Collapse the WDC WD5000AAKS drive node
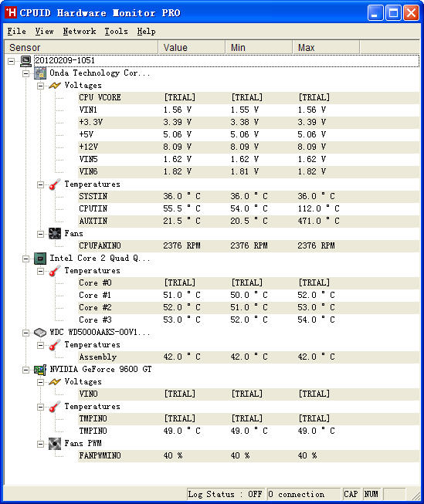 [25, 333]
